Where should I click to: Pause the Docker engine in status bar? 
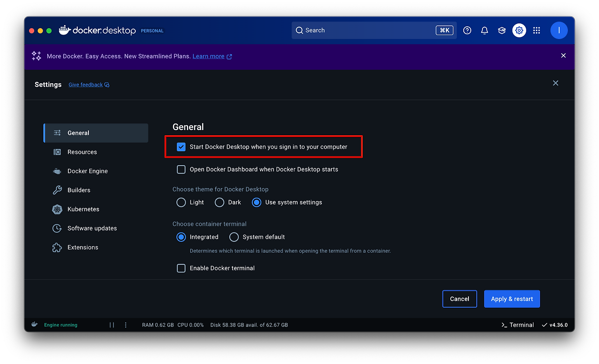click(112, 325)
